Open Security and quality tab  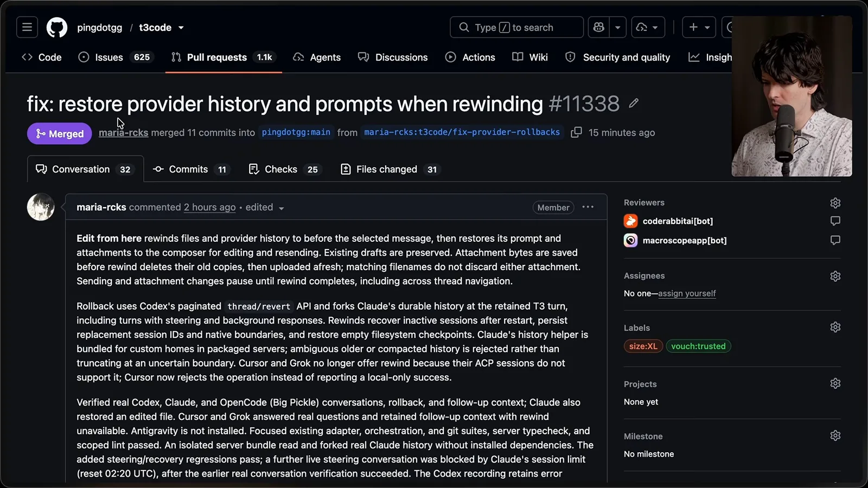tap(617, 57)
